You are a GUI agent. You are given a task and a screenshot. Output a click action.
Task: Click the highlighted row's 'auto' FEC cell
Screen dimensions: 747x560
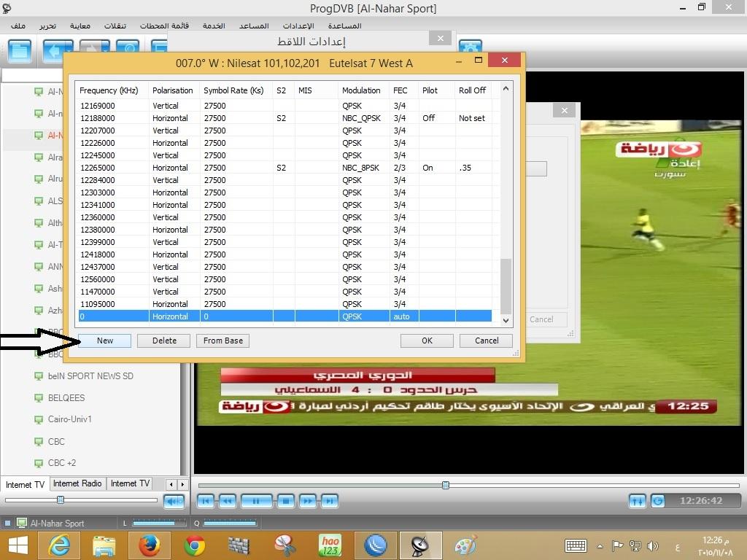(x=402, y=316)
